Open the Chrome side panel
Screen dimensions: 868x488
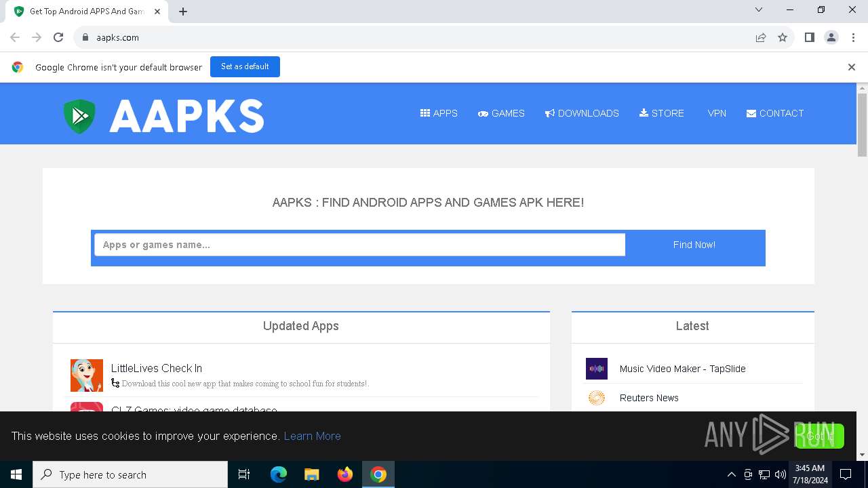tap(810, 37)
